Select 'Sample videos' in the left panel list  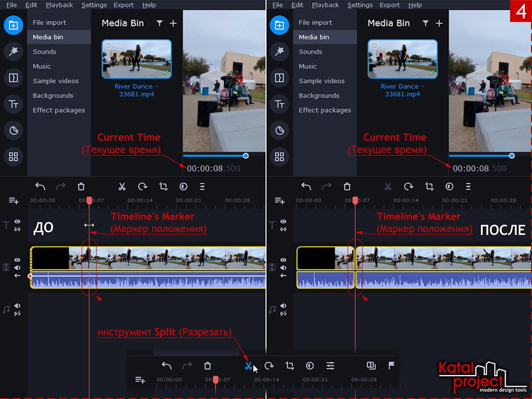click(x=56, y=81)
